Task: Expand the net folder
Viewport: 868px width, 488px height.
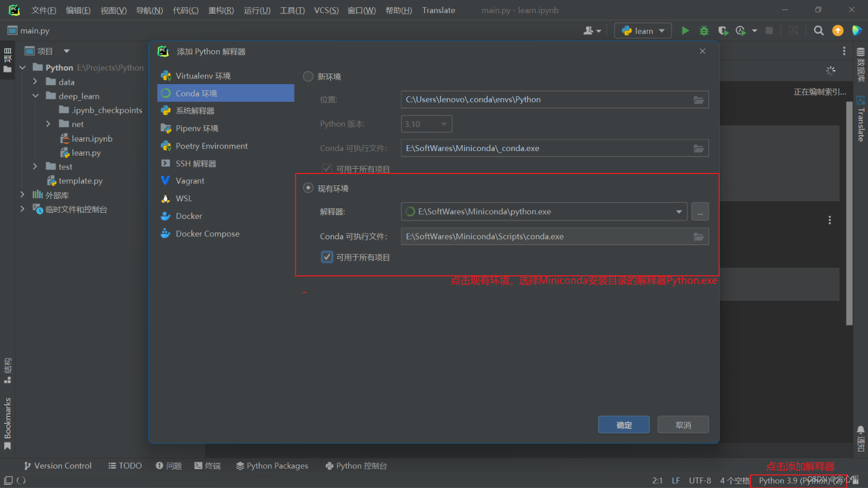Action: click(48, 124)
